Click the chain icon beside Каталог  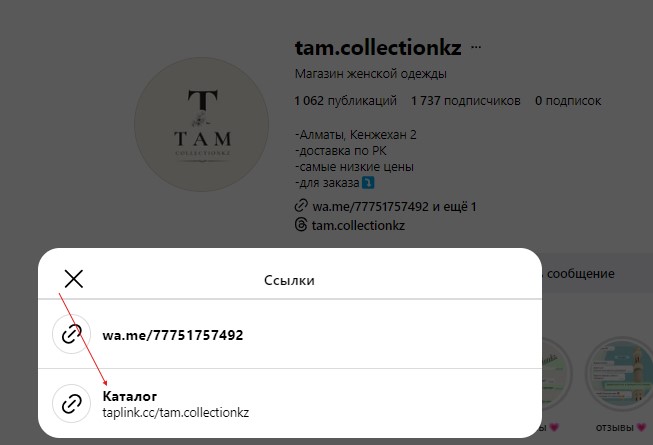71,403
